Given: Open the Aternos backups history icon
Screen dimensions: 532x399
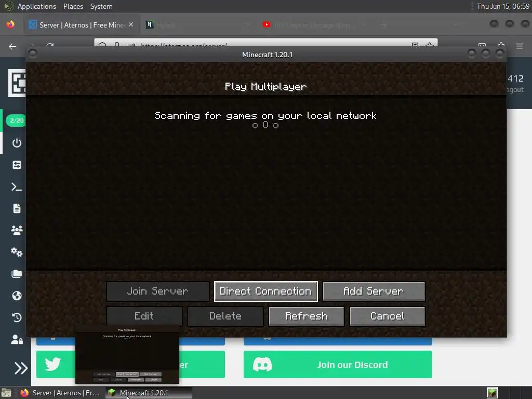Looking at the screenshot, I should click(x=17, y=317).
